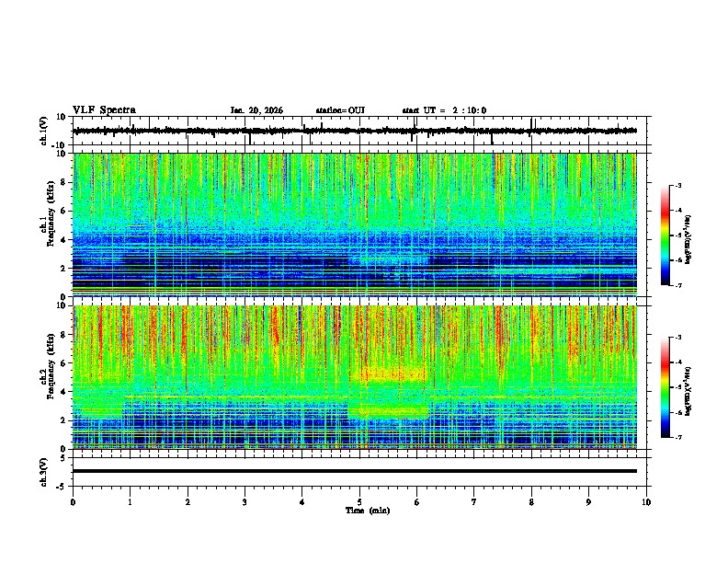Click the ch.2 PSD color scale bar
Screen dimensions: 728x563
(665, 387)
